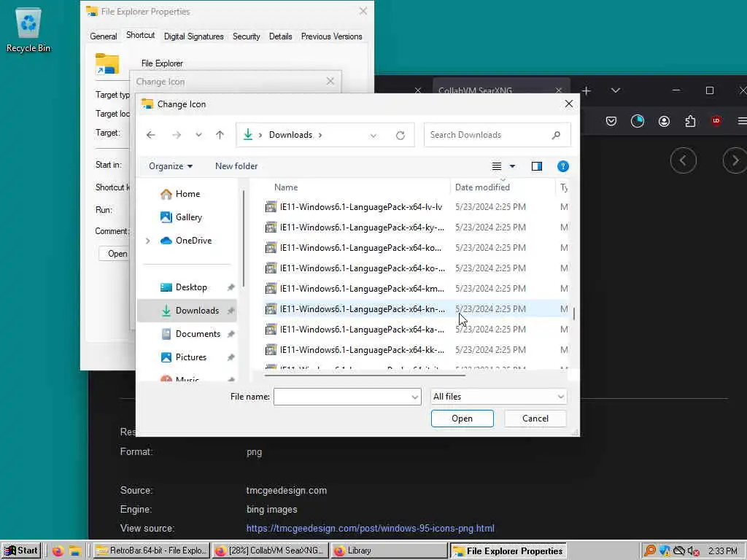Open the recent locations chevron next to forward arrow
Viewport: 747px width, 560px height.
(198, 135)
